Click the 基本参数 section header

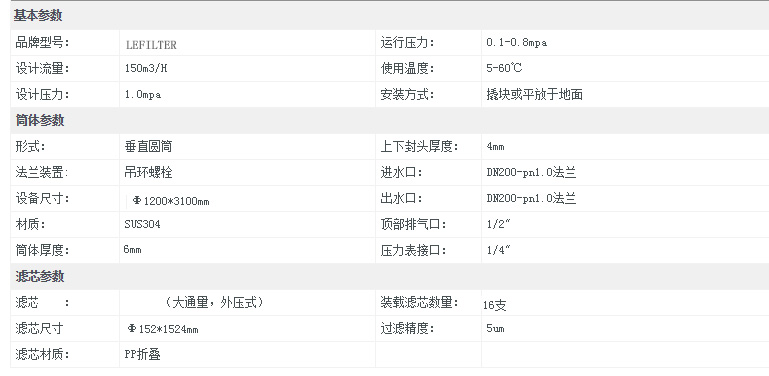(x=38, y=16)
